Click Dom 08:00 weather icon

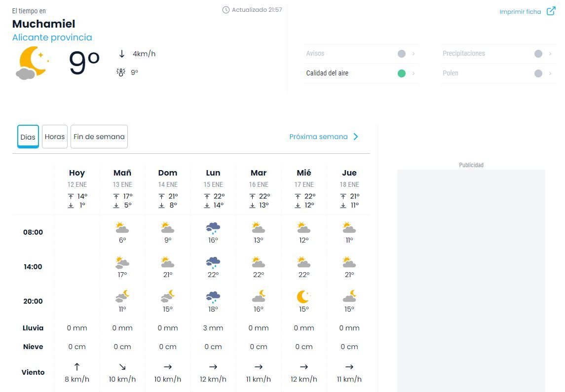pyautogui.click(x=168, y=228)
